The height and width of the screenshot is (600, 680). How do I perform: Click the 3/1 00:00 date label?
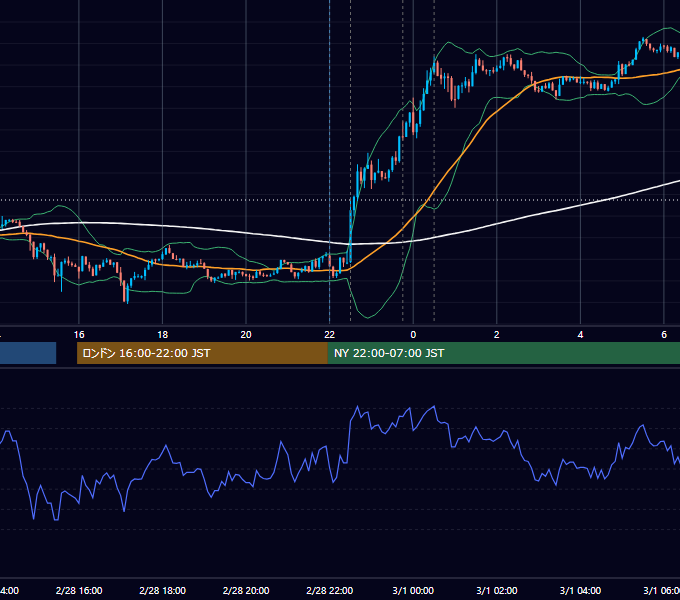click(x=413, y=590)
